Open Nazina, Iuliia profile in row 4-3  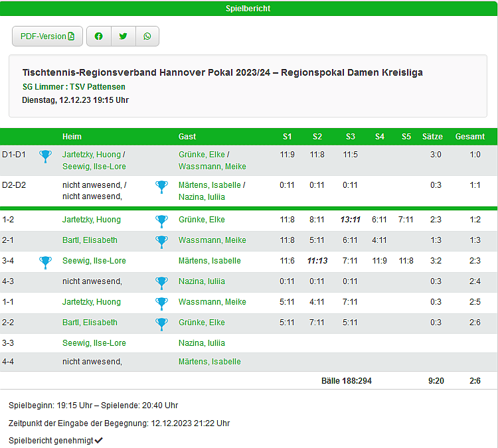[201, 281]
